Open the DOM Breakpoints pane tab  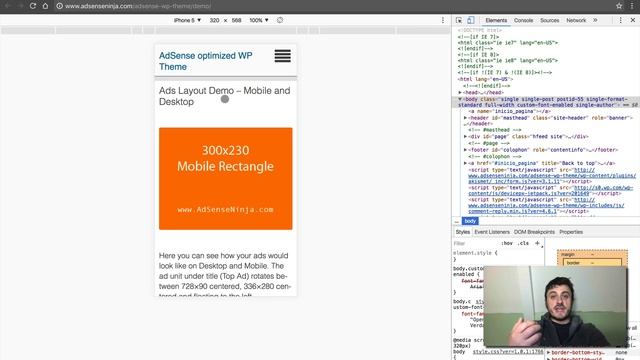[534, 232]
